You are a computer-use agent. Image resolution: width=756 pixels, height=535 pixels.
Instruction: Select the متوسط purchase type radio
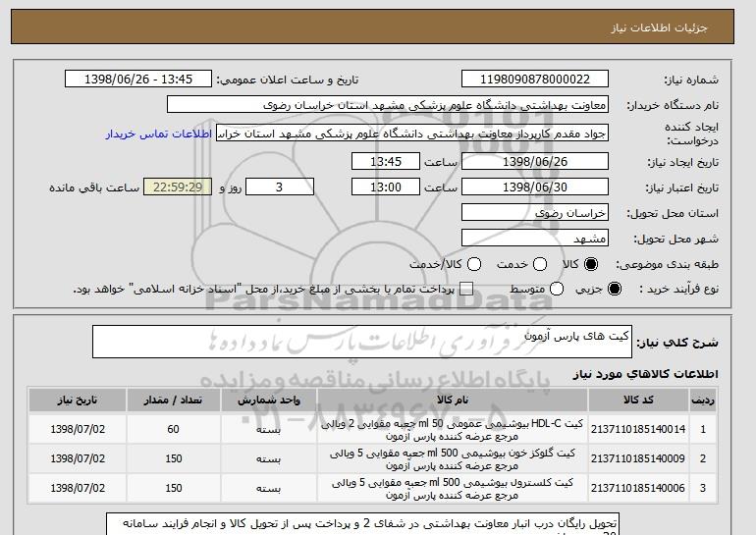point(557,289)
